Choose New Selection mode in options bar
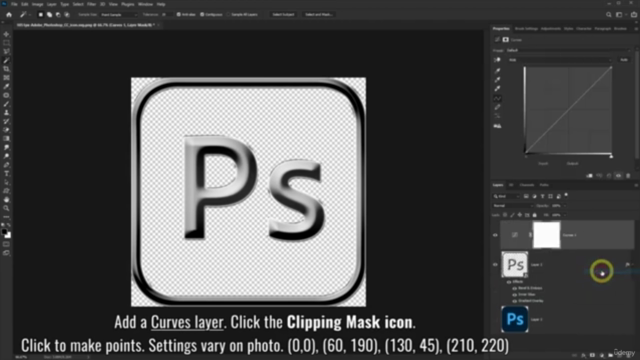 click(40, 15)
